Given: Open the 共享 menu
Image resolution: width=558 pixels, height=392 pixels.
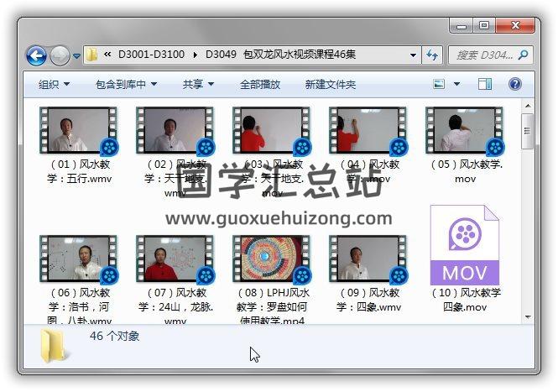Looking at the screenshot, I should coord(198,84).
